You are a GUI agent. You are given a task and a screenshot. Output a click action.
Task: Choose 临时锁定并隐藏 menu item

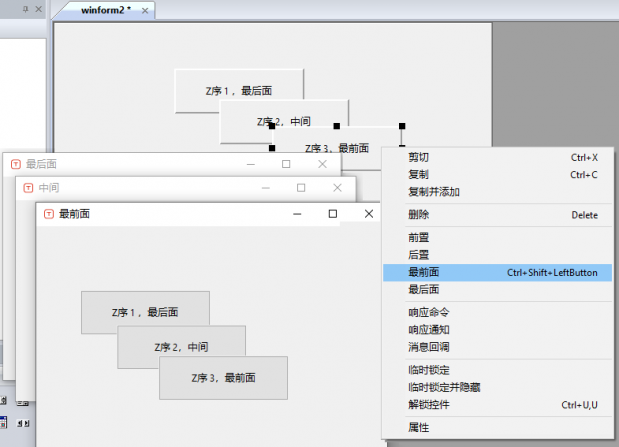(x=497, y=387)
